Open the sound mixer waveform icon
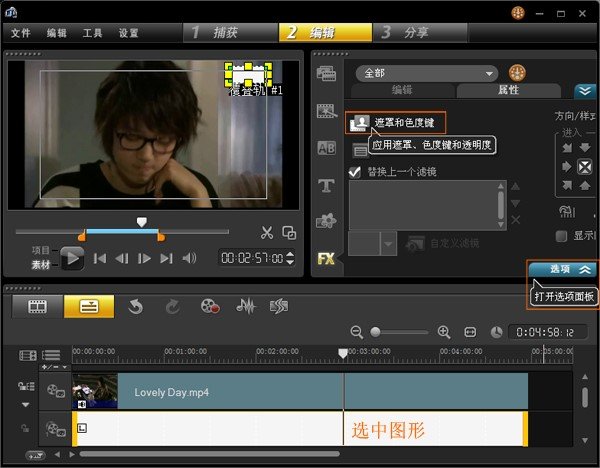This screenshot has width=600, height=468. coord(245,307)
